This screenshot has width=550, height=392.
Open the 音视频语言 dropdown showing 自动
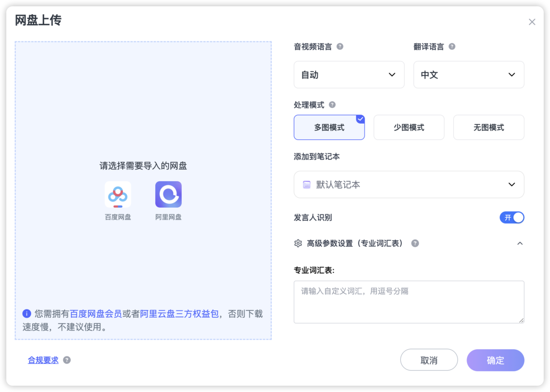click(x=349, y=74)
